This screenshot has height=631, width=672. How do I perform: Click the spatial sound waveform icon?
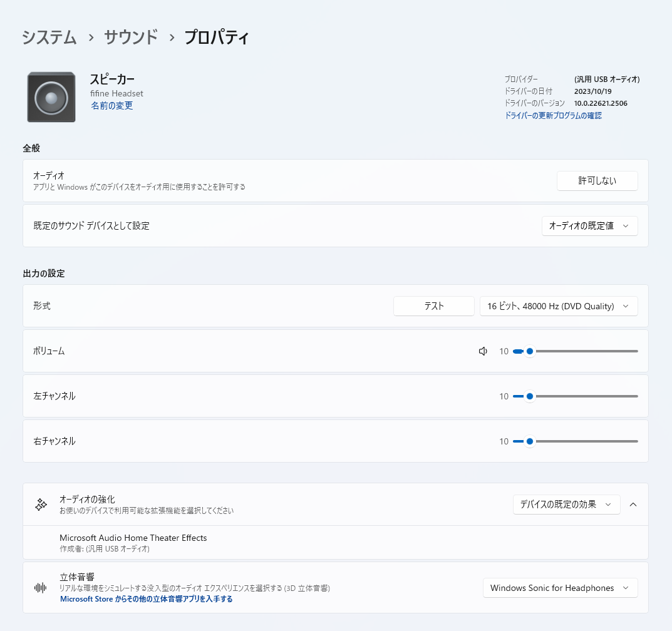[x=40, y=588]
